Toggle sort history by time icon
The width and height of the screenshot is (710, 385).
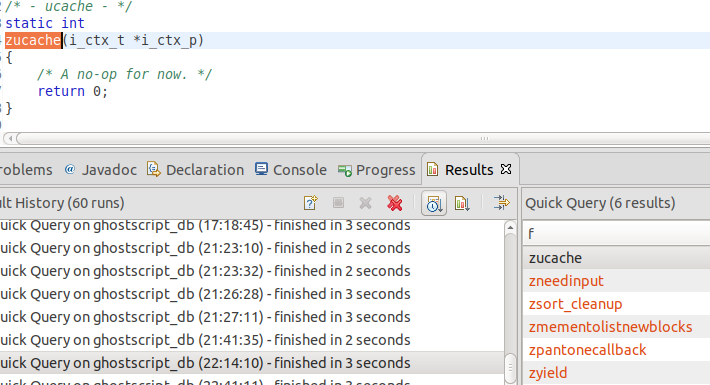[434, 203]
